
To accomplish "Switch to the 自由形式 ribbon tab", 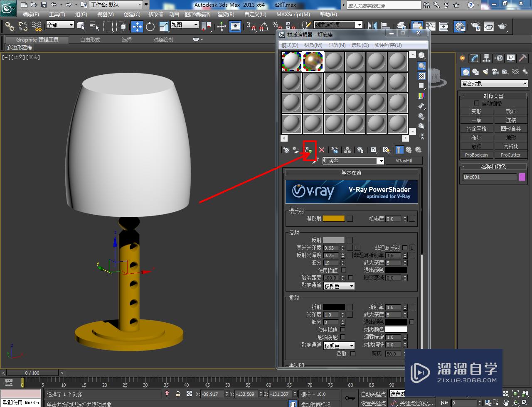I will pyautogui.click(x=90, y=40).
